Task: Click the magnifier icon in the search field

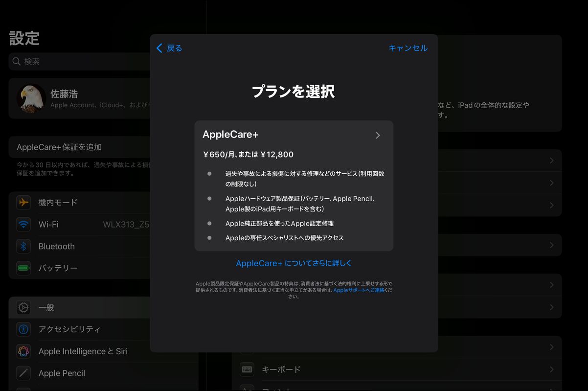Action: coord(17,61)
